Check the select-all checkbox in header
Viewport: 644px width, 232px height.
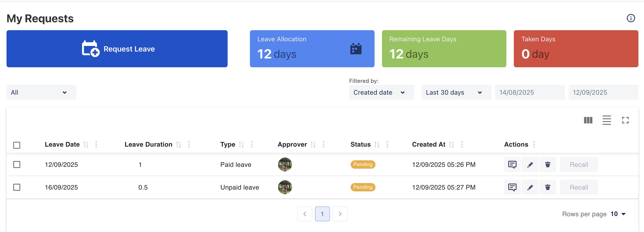[x=17, y=145]
